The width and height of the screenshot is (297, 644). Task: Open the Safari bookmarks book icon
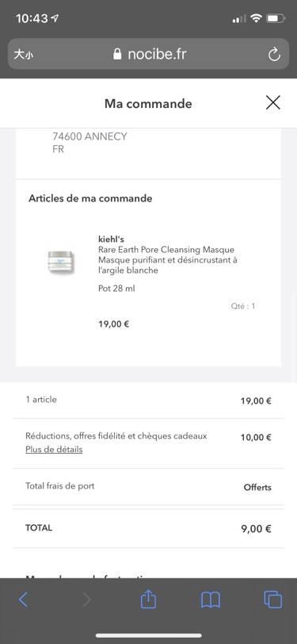click(x=211, y=600)
